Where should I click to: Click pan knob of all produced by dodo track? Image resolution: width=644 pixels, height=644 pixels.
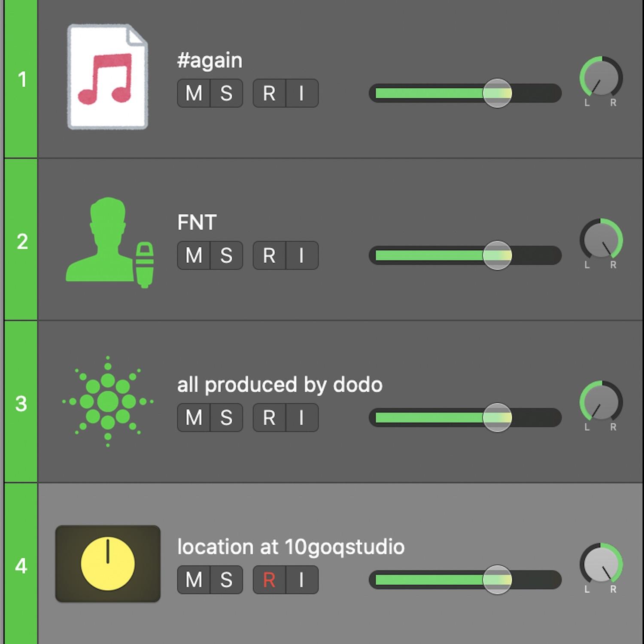pos(601,402)
